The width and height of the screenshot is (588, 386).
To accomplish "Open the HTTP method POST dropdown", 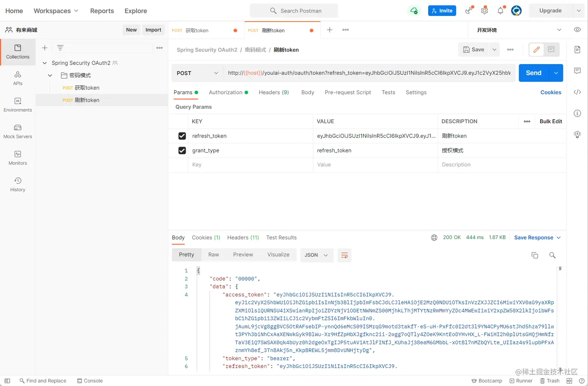I will coord(197,73).
